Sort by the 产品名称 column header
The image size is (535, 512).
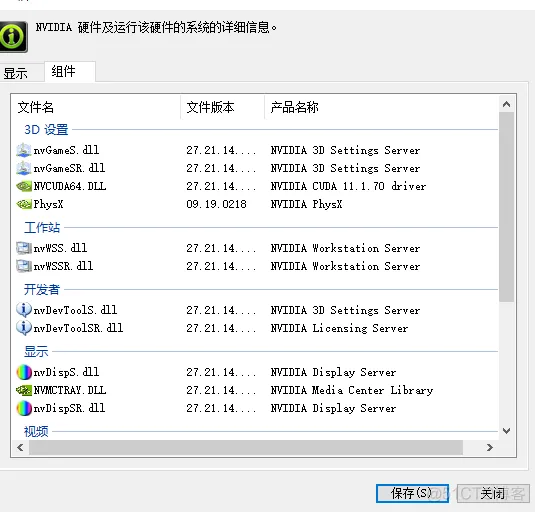[x=381, y=107]
